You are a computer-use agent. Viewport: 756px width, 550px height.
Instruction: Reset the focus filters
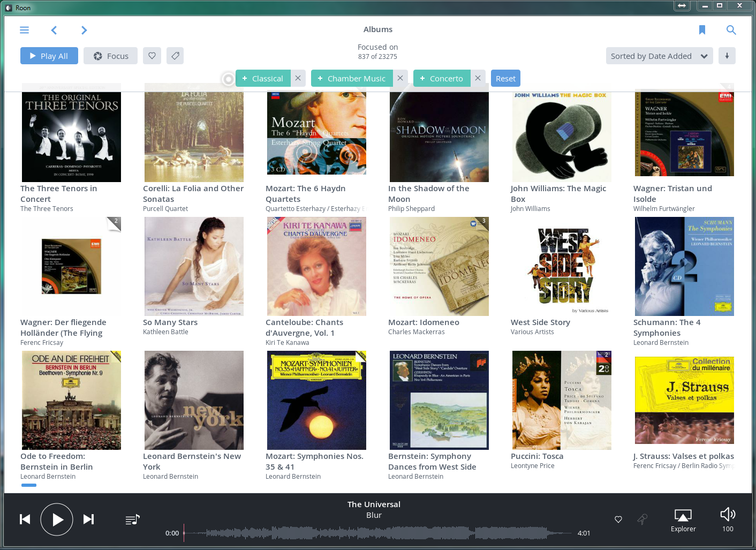click(505, 78)
